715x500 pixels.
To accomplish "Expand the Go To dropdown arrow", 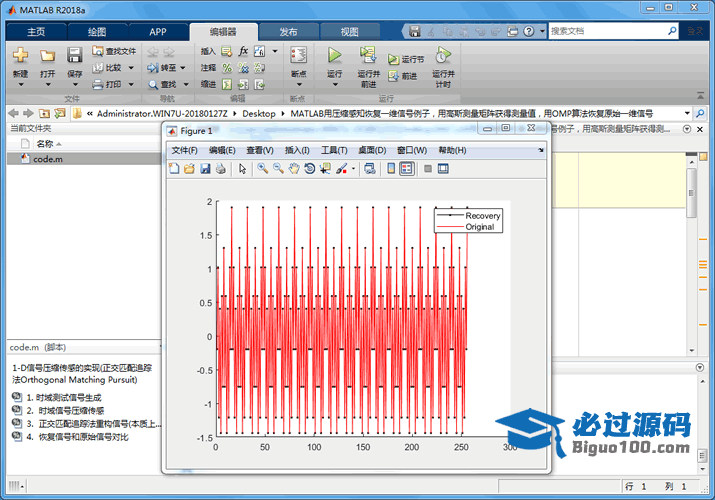I will click(x=183, y=68).
